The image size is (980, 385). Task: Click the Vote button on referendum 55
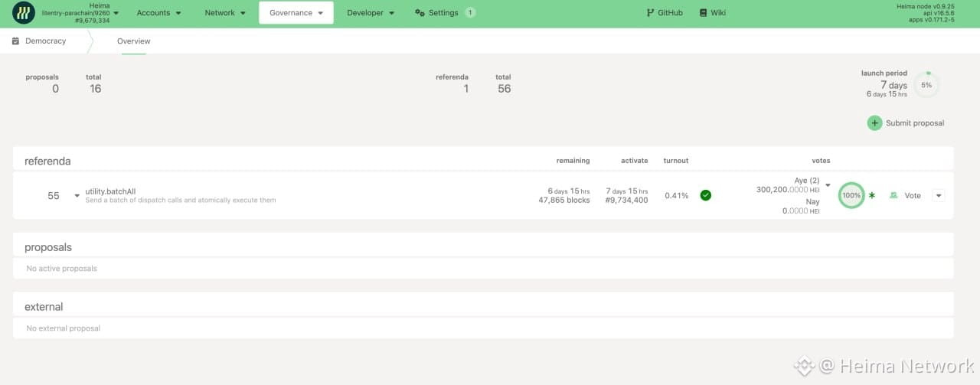pyautogui.click(x=906, y=195)
